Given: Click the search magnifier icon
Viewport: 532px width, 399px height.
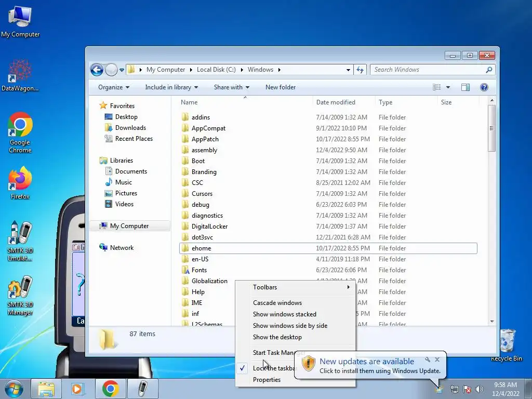Looking at the screenshot, I should pos(489,70).
